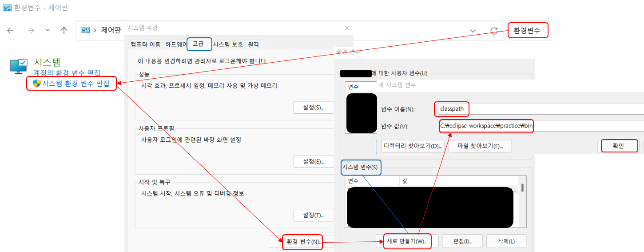The image size is (644, 252).
Task: Open 계정의 환경 변수 편집 link
Action: pyautogui.click(x=67, y=73)
